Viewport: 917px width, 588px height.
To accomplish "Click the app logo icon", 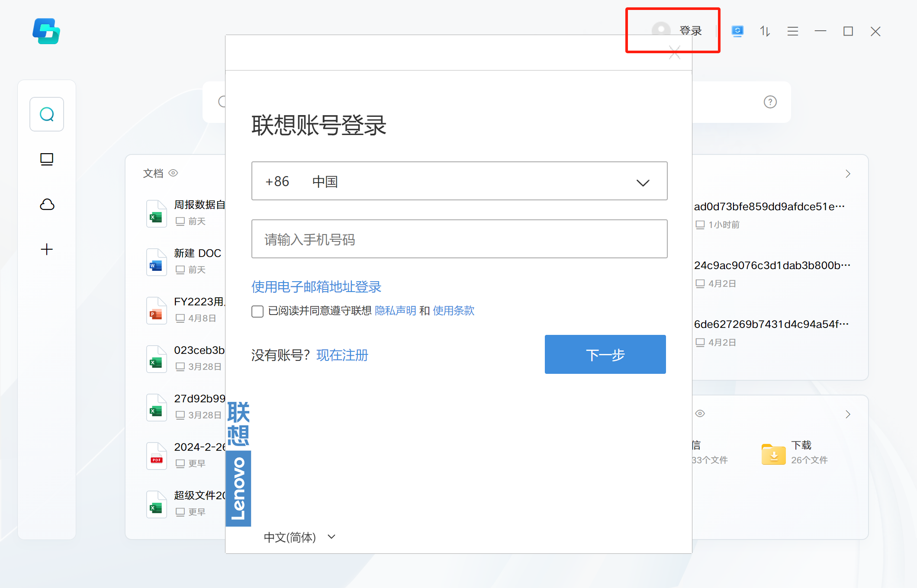I will click(46, 31).
